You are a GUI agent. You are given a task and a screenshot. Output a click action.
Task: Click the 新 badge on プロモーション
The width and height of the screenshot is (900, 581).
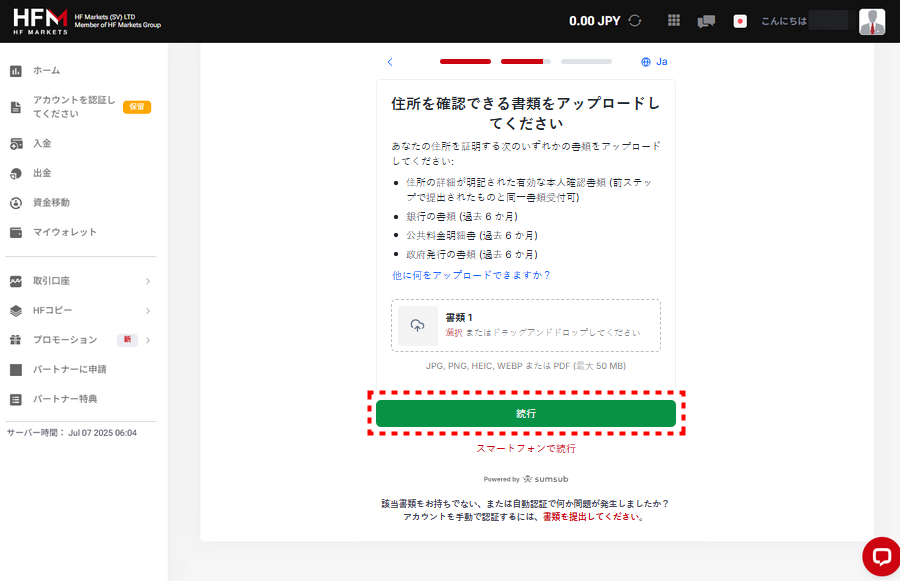(127, 340)
